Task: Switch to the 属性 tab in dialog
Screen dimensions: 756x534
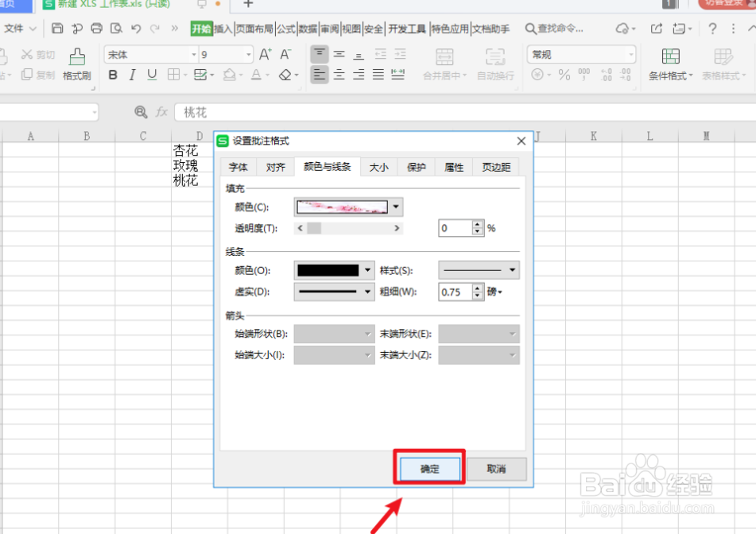Action: coord(454,167)
